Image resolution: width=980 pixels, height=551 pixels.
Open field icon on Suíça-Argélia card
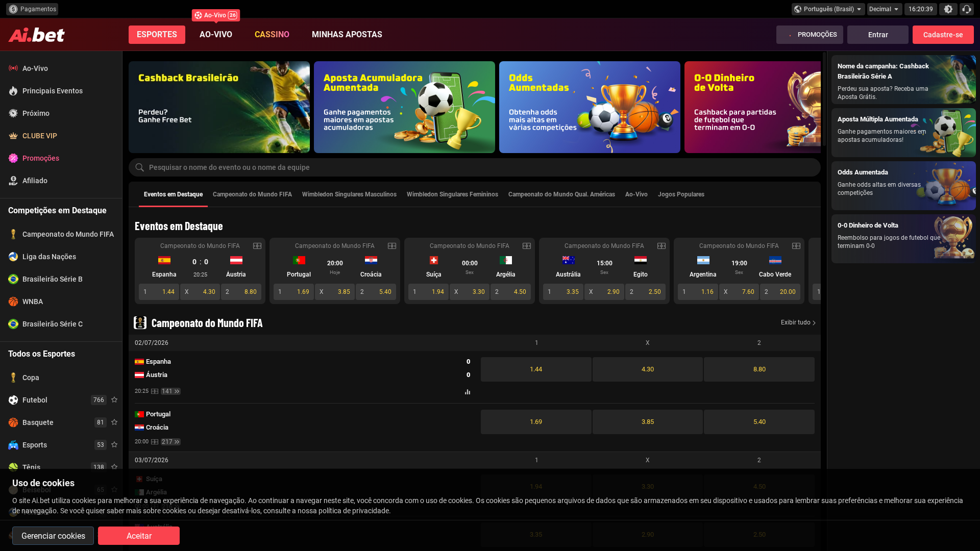pos(527,246)
